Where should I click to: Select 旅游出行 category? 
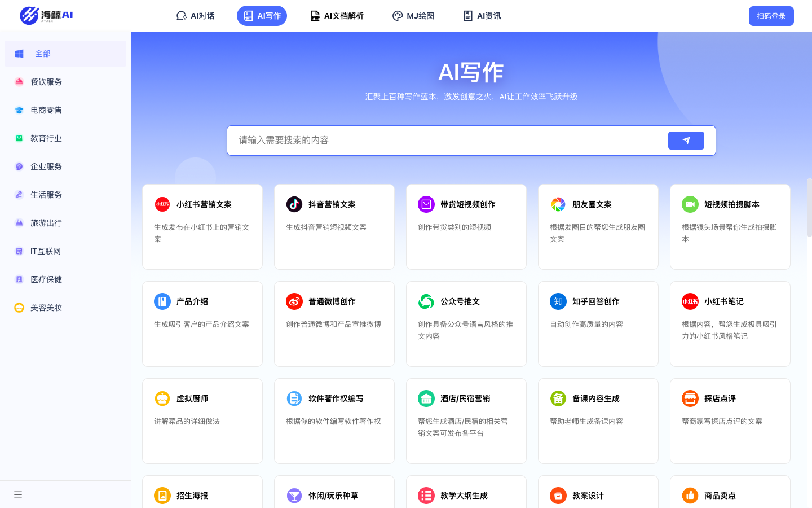click(x=65, y=223)
